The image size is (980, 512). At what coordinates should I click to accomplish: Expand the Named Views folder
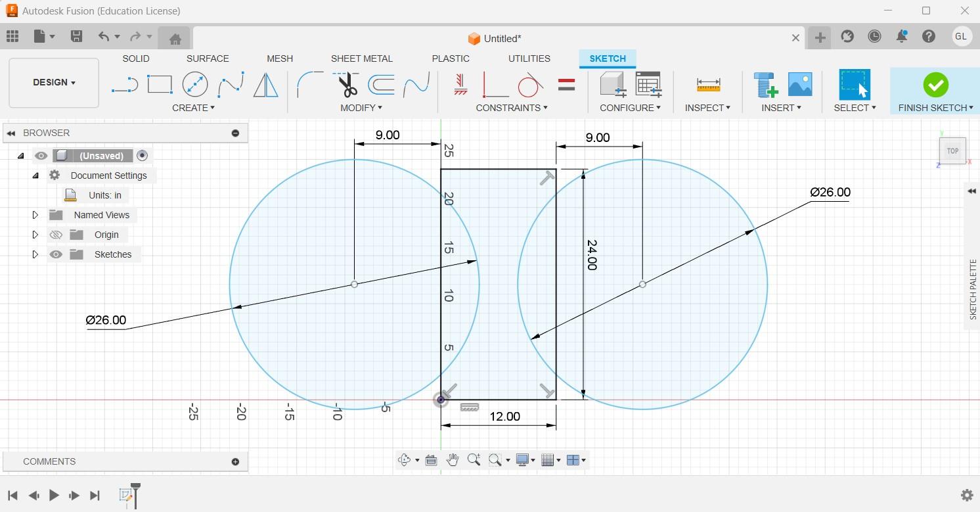[35, 215]
